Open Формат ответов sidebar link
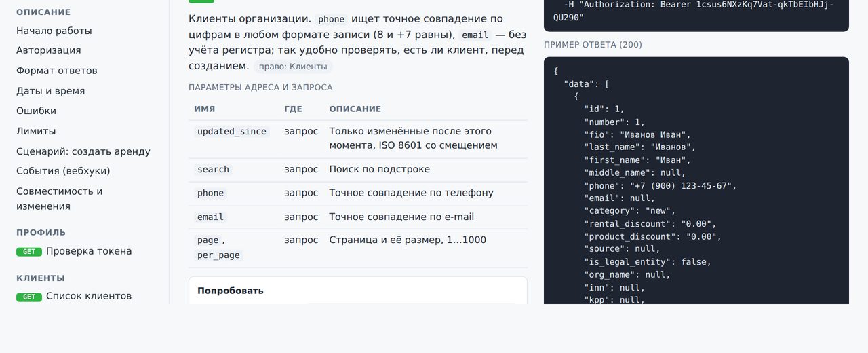 (57, 71)
